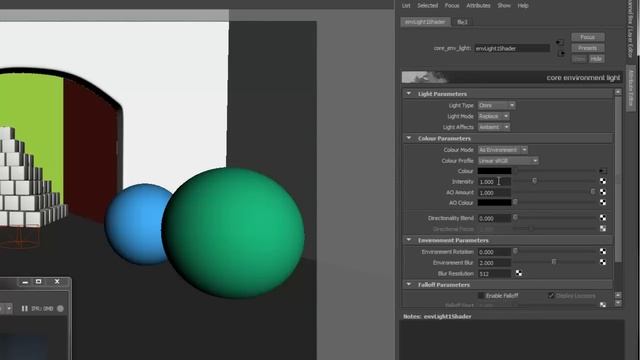Click the Environment Blur map checker icon
This screenshot has width=640, height=360.
pyautogui.click(x=603, y=262)
